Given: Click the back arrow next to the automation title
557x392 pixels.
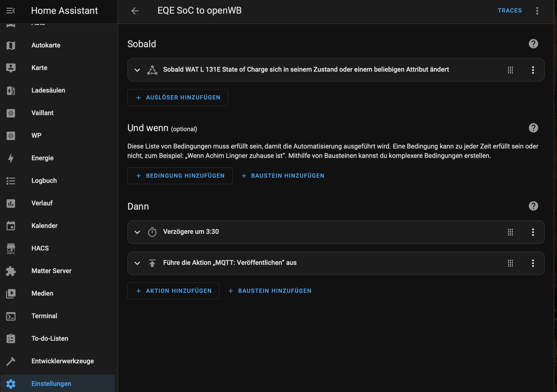Looking at the screenshot, I should pyautogui.click(x=135, y=11).
